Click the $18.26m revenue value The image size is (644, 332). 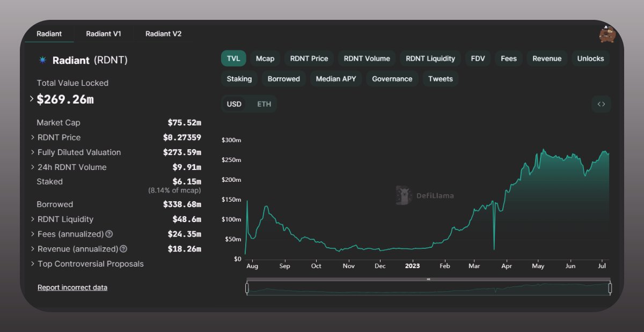(184, 249)
